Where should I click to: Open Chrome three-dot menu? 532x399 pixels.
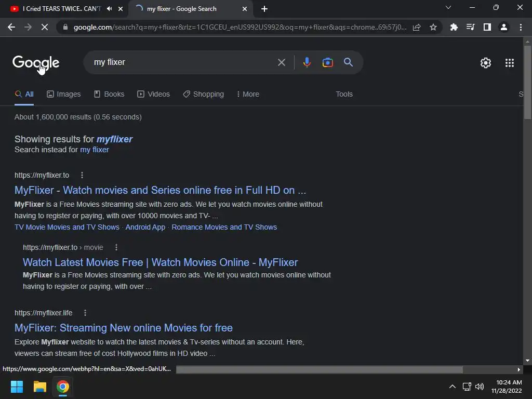pos(521,27)
